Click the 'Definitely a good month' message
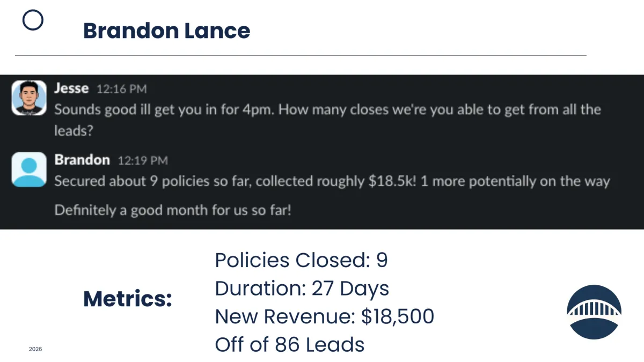This screenshot has height=362, width=644. click(173, 209)
